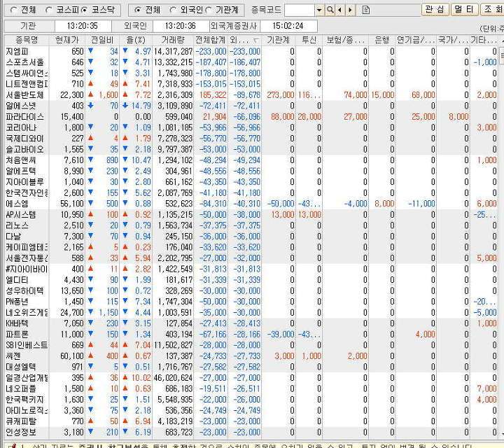Select the 서울반도체 stock row
Viewport: 504px width, 448px height.
pos(251,94)
